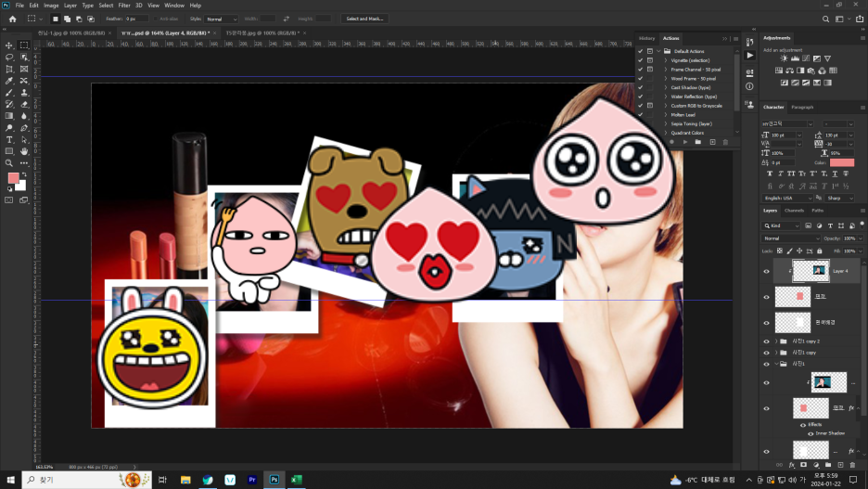Select the Frame tool
Viewport: 868px width, 489px height.
click(24, 70)
